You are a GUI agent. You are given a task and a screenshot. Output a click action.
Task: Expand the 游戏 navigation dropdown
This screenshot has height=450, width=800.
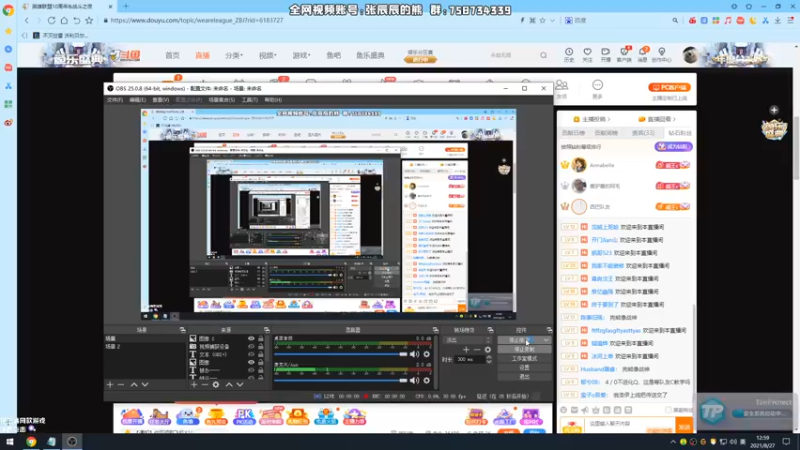tap(301, 55)
